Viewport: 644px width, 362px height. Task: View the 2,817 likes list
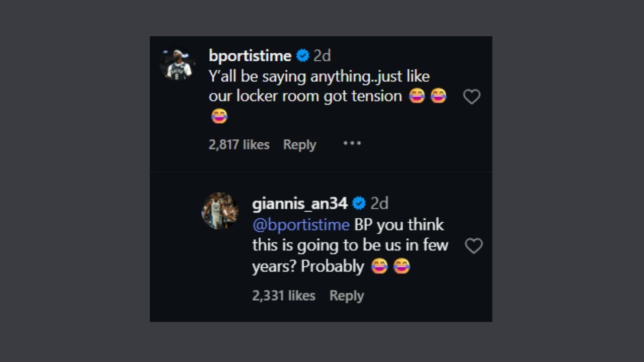(x=239, y=145)
